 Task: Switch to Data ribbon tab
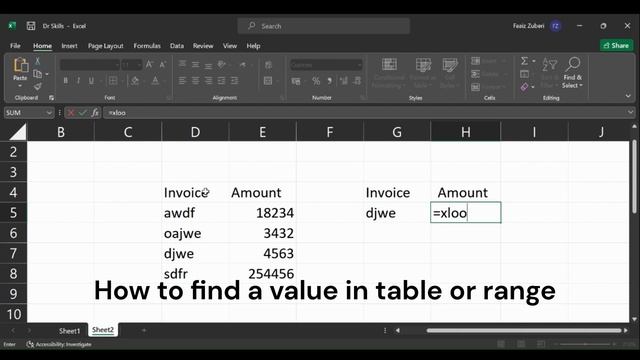click(x=177, y=46)
